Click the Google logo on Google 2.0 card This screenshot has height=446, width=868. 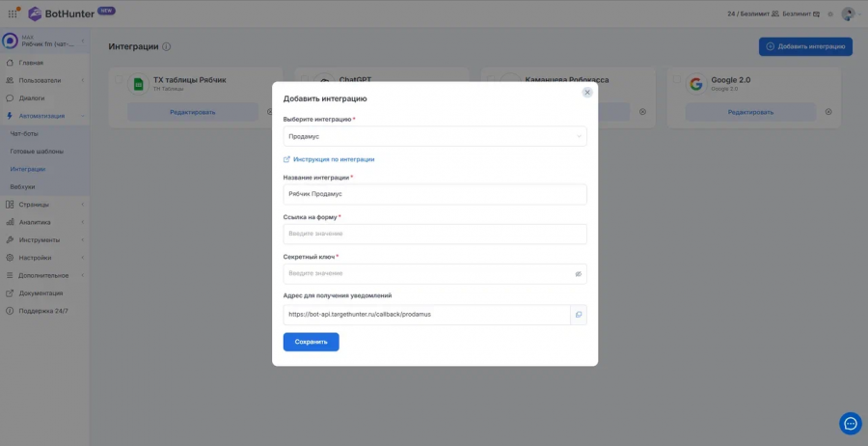coord(696,84)
